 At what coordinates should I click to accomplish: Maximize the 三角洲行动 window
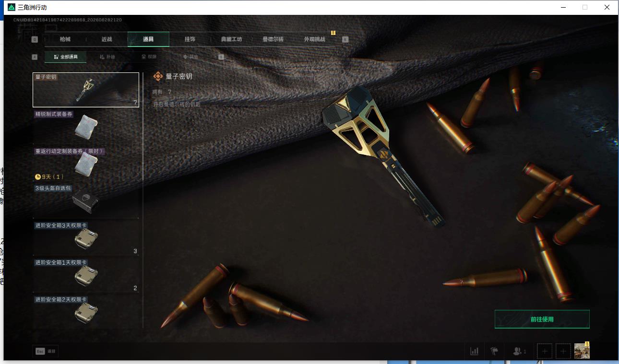pos(585,7)
